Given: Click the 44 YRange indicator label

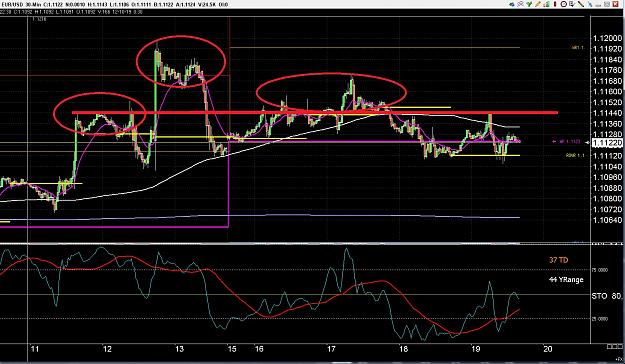Looking at the screenshot, I should pyautogui.click(x=566, y=280).
